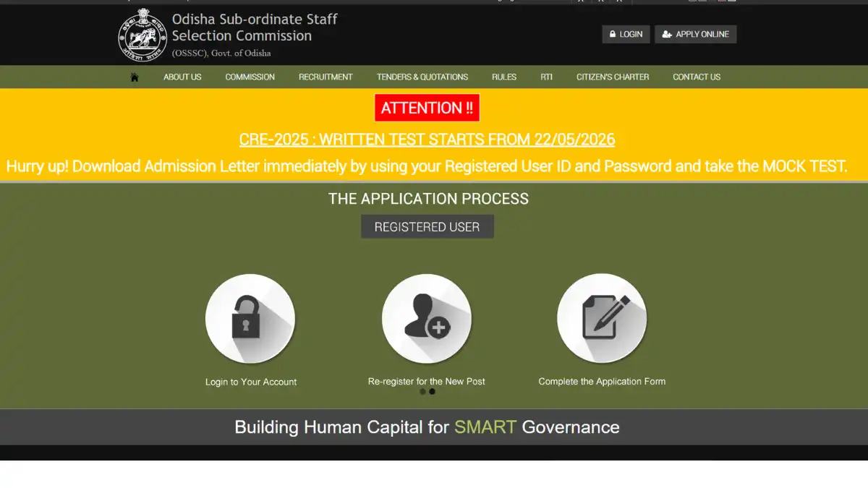Click the APPLY ONLINE button

[x=696, y=34]
